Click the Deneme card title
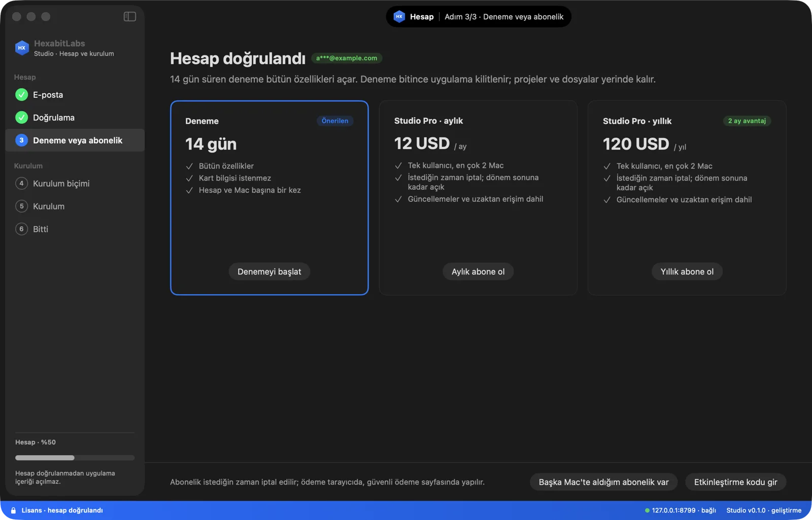 pos(202,121)
